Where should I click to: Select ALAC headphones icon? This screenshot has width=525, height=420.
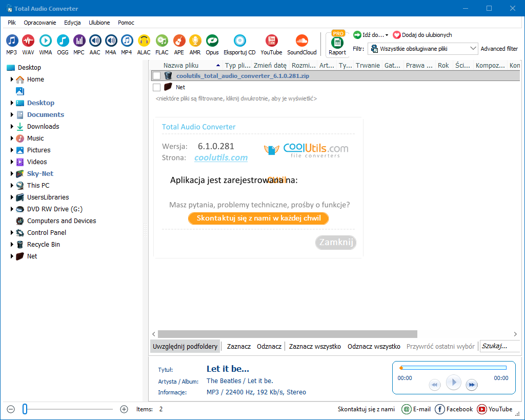[144, 41]
